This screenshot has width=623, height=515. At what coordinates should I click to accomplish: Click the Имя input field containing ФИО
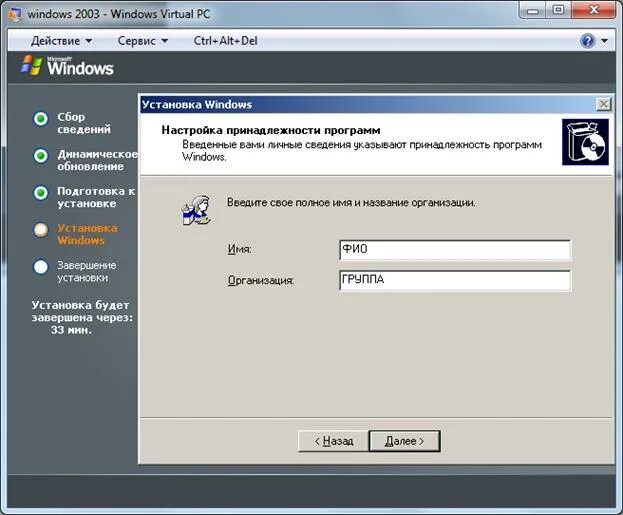[455, 250]
